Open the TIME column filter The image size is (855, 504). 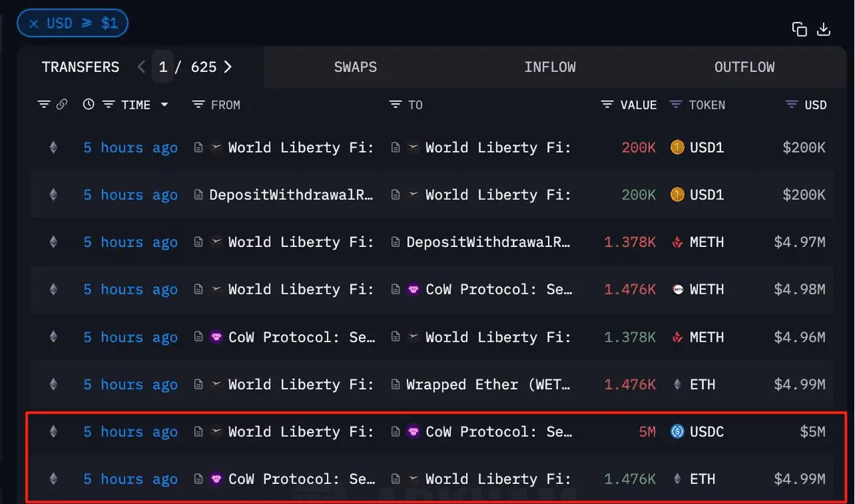[x=109, y=105]
